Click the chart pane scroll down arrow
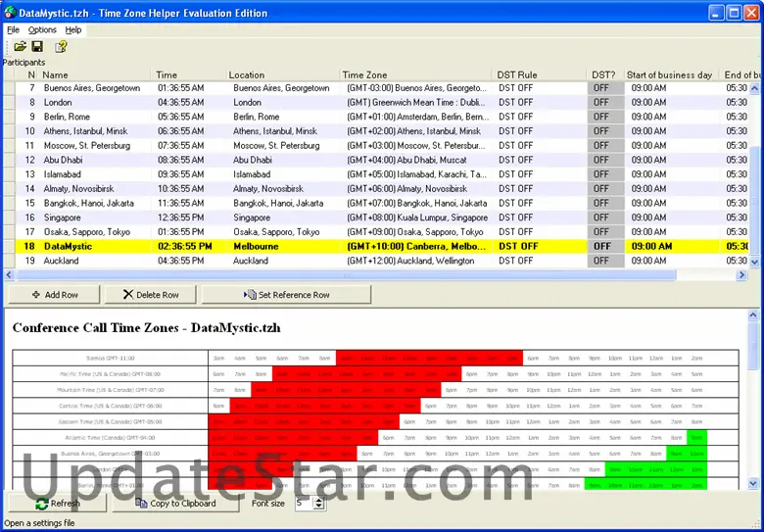The width and height of the screenshot is (764, 532). (x=754, y=484)
